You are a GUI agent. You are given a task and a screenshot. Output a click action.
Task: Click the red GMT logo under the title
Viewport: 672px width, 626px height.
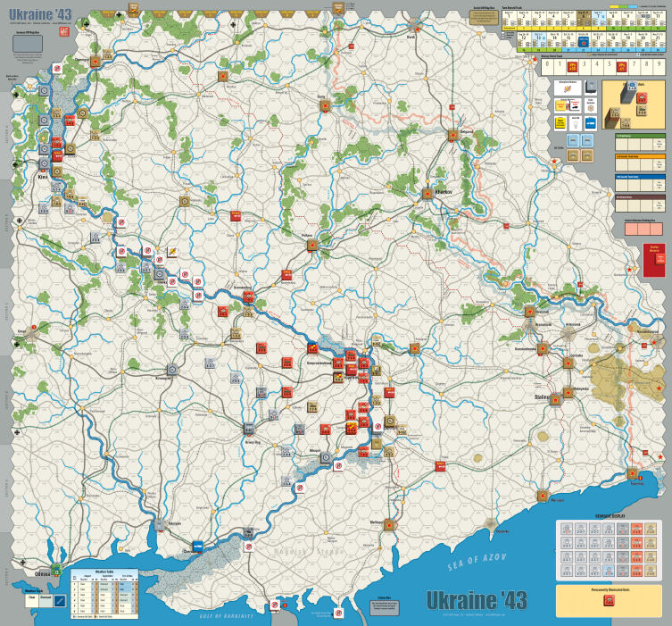(64, 31)
